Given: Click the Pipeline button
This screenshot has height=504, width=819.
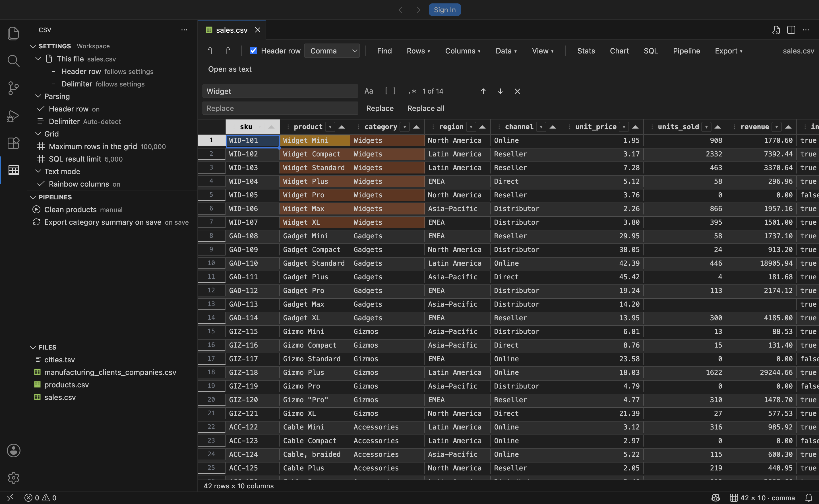Looking at the screenshot, I should coord(686,51).
